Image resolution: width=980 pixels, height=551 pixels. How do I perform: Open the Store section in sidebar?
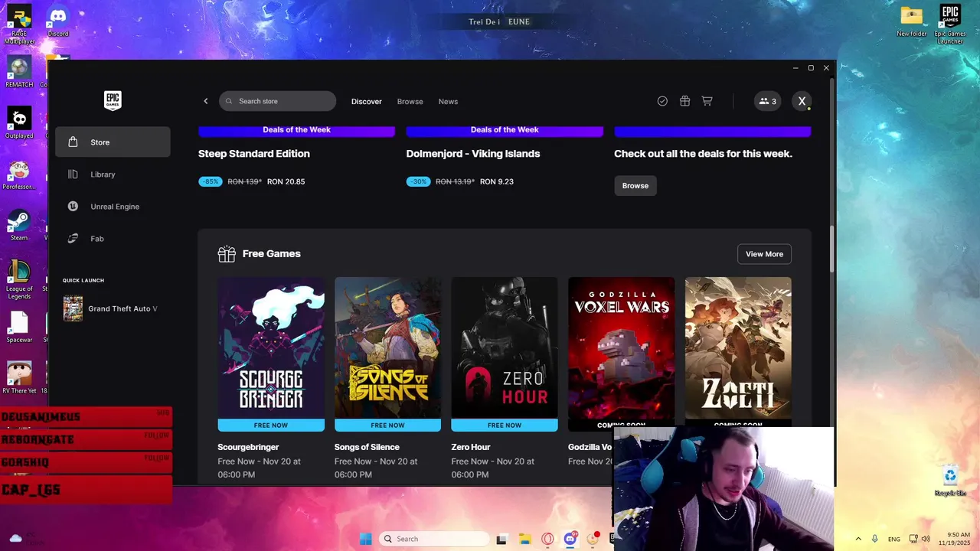click(x=113, y=142)
